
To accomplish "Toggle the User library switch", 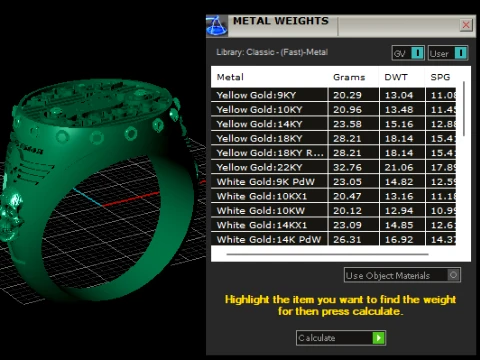I will (448, 53).
